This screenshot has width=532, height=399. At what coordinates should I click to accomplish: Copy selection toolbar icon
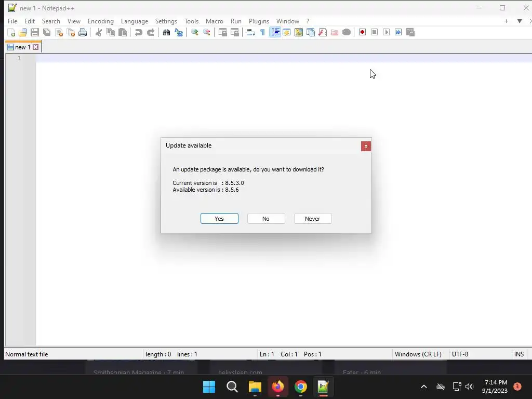pyautogui.click(x=110, y=32)
